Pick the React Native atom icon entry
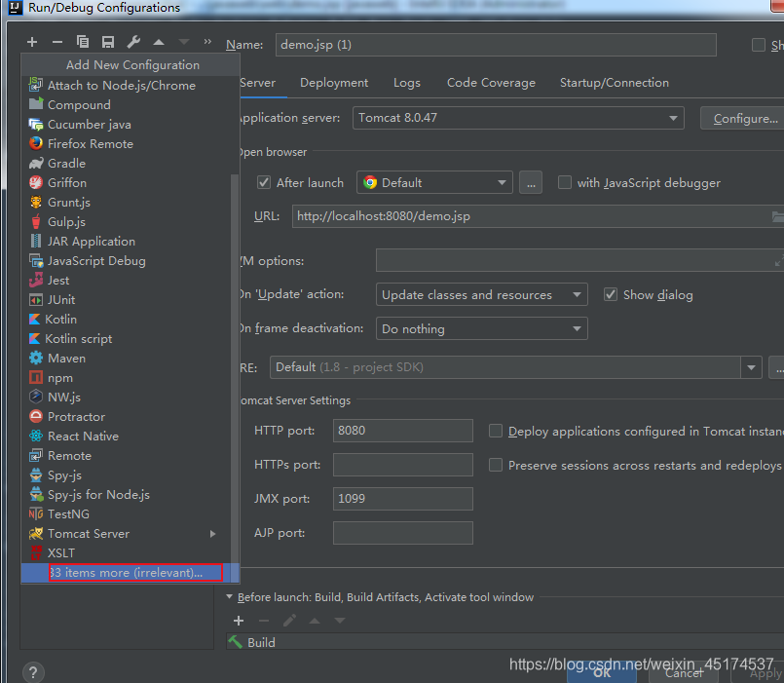The height and width of the screenshot is (683, 784). click(x=36, y=436)
